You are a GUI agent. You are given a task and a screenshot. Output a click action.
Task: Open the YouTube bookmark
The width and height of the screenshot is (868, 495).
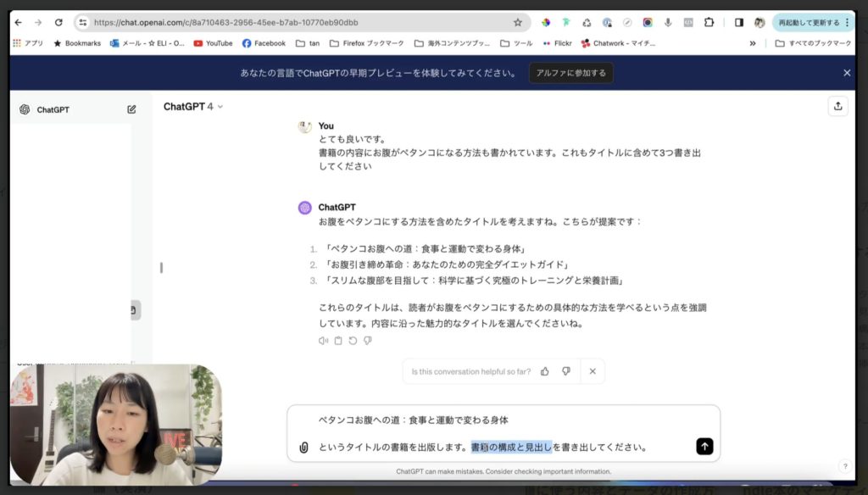[213, 43]
